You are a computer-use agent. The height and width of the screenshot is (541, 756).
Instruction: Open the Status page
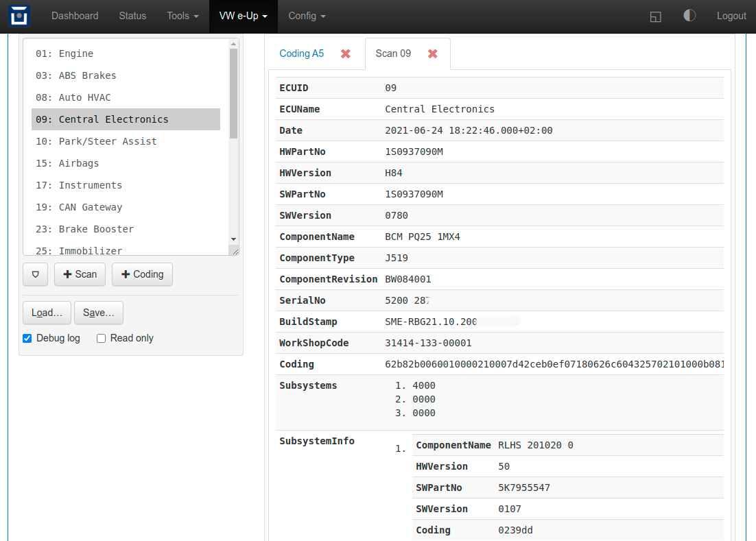pos(132,16)
